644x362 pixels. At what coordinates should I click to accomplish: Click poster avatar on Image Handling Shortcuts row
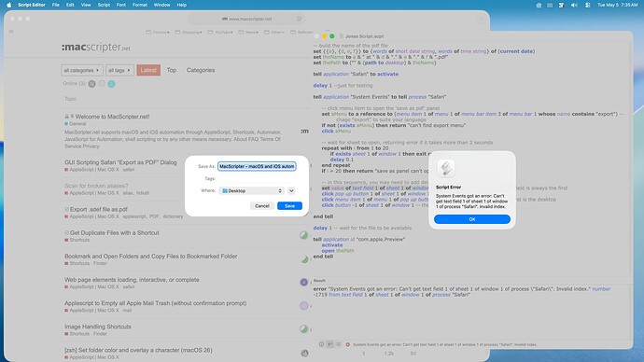click(x=303, y=328)
